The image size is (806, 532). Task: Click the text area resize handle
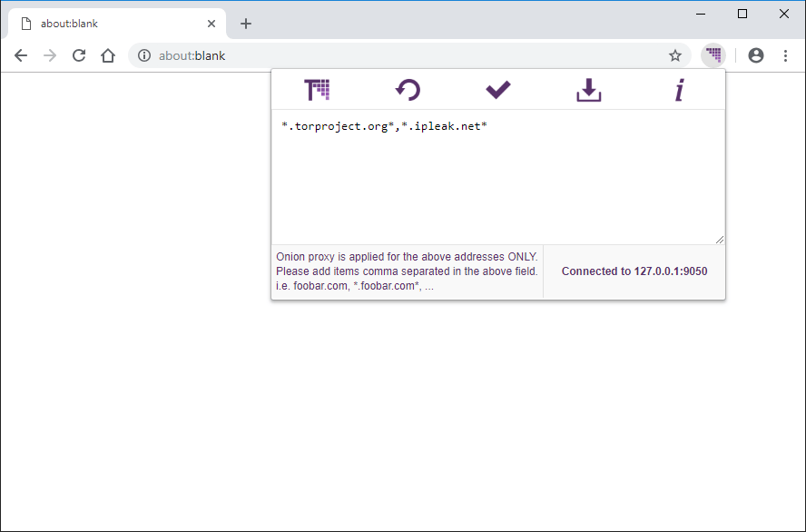click(x=720, y=240)
